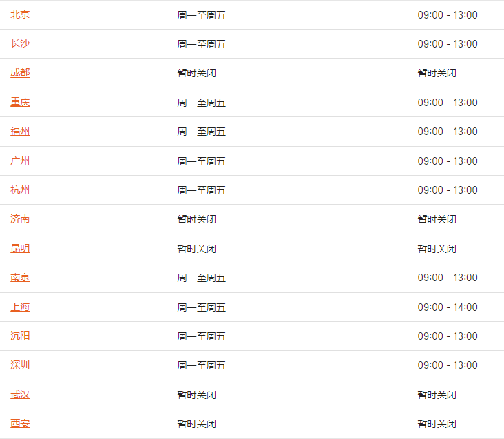The height and width of the screenshot is (439, 504).
Task: Go to the 昆明 link
Action: click(x=20, y=249)
